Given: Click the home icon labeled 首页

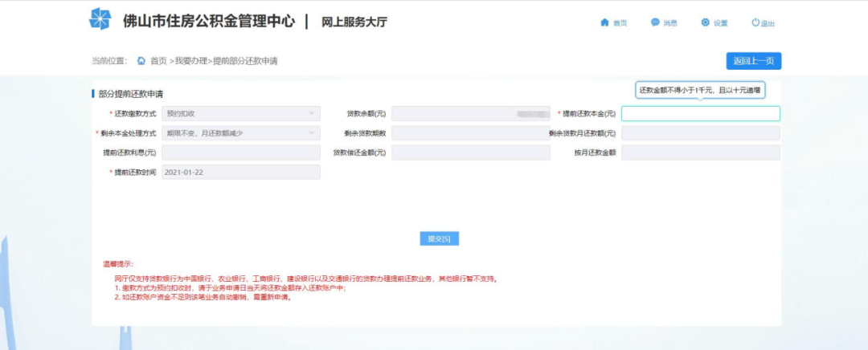Looking at the screenshot, I should click(604, 22).
